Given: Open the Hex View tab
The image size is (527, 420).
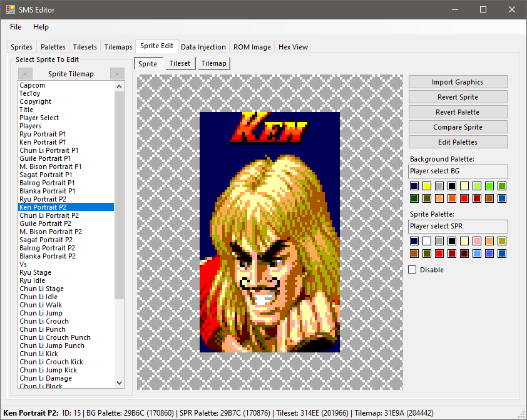Looking at the screenshot, I should point(293,47).
